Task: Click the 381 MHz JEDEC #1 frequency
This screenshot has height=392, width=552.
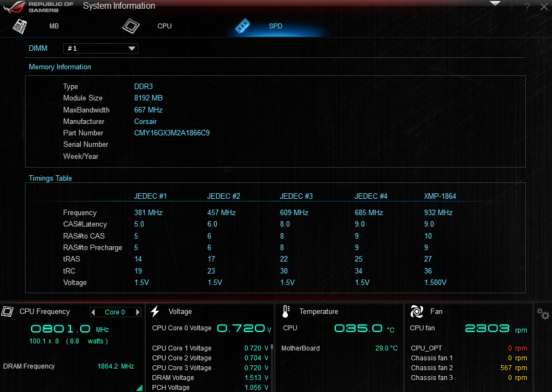Action: pyautogui.click(x=148, y=212)
